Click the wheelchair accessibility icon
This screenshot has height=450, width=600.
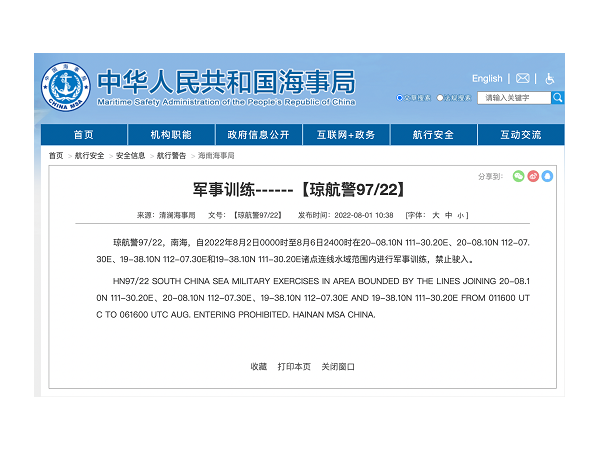tap(549, 78)
